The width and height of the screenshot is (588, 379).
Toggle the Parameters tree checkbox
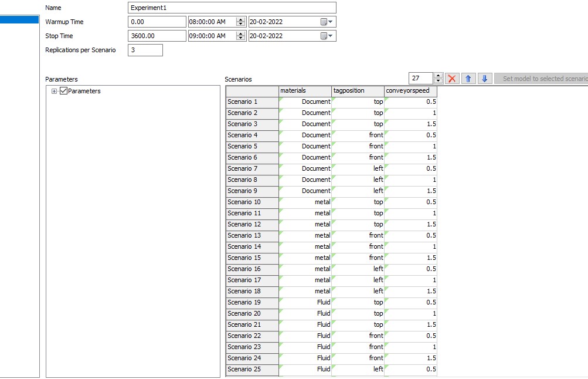64,91
